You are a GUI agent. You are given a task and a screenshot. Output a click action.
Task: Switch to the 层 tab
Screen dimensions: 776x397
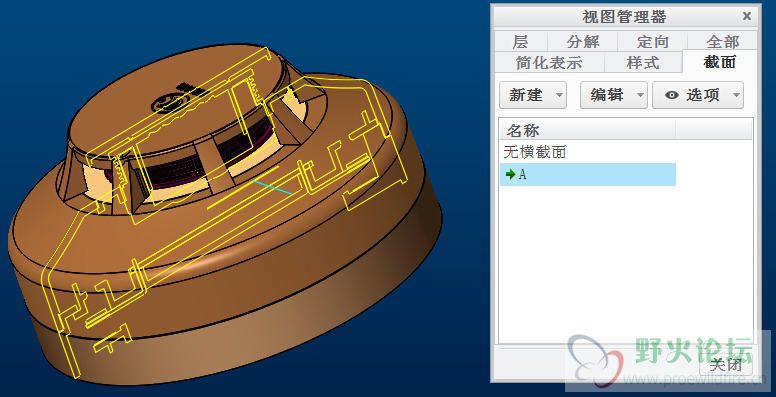tap(520, 42)
